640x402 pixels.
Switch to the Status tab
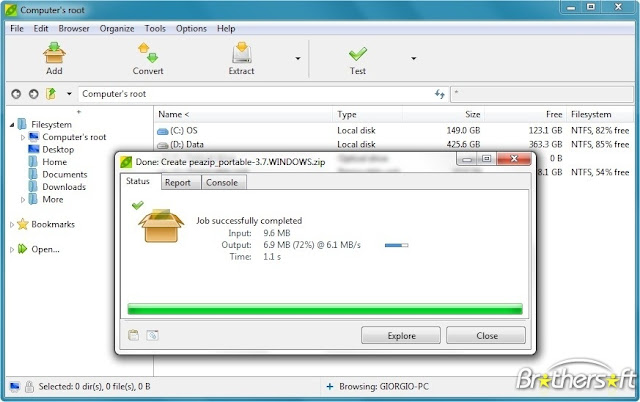click(x=138, y=181)
